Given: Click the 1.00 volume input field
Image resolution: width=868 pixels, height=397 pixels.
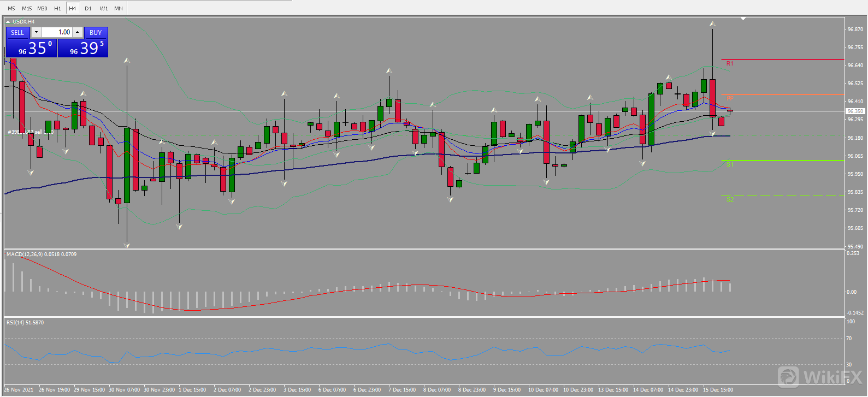Looking at the screenshot, I should click(57, 32).
